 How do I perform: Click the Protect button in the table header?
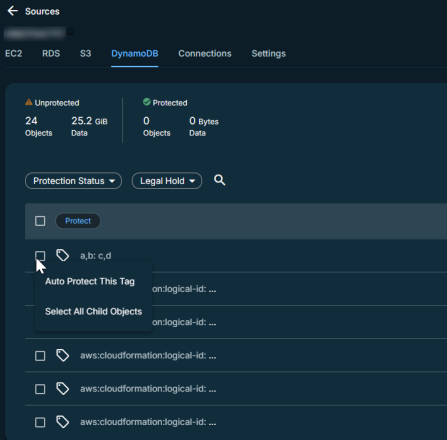(78, 221)
